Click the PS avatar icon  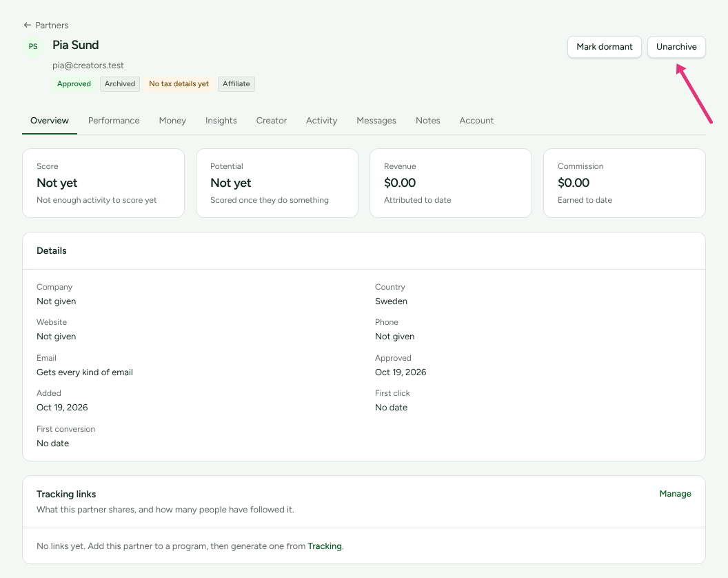[x=33, y=46]
